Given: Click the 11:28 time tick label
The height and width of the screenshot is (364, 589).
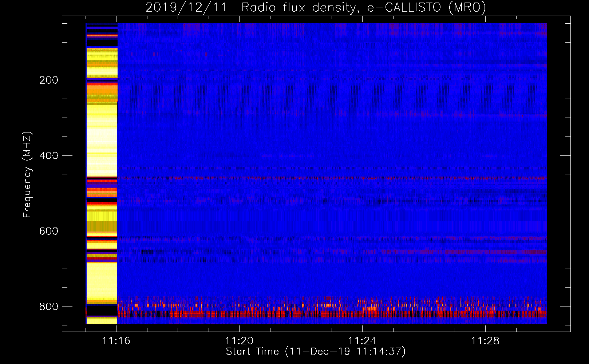Looking at the screenshot, I should tap(485, 341).
